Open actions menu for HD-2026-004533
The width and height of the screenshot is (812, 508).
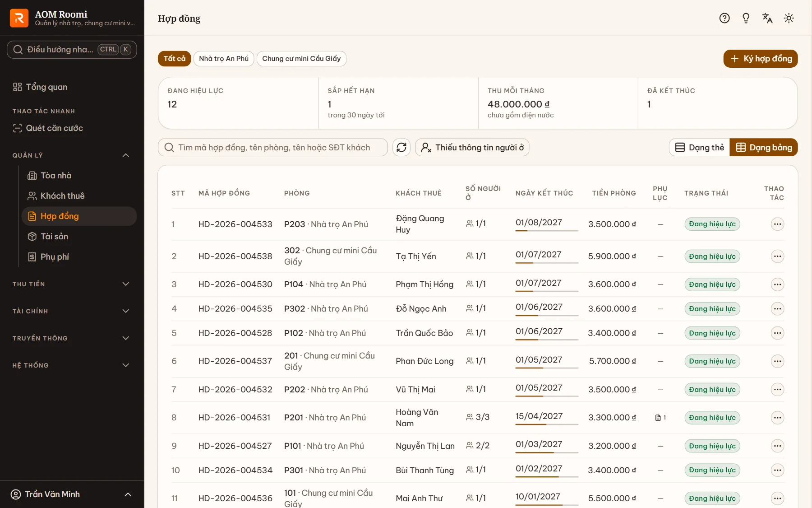[x=777, y=224]
